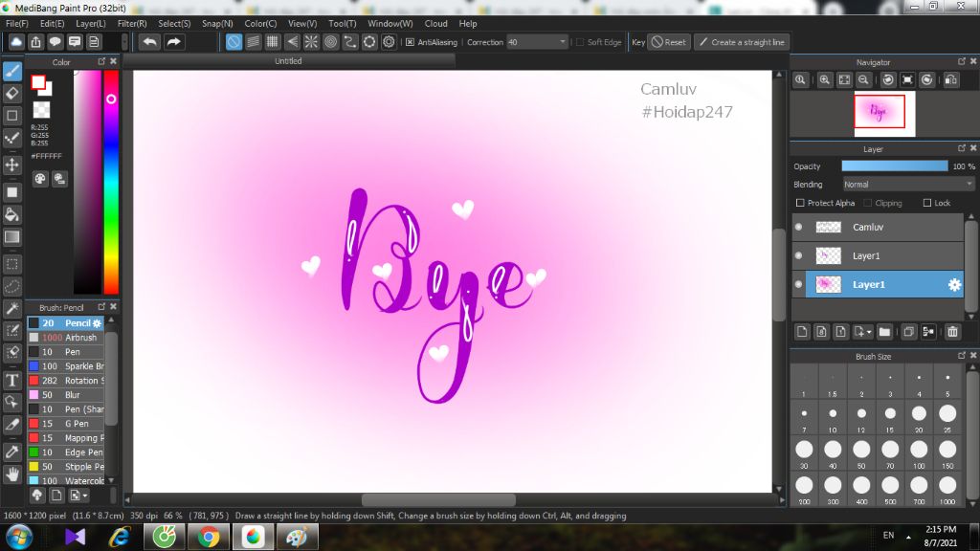980x551 pixels.
Task: Select the Text tool
Action: click(x=11, y=380)
